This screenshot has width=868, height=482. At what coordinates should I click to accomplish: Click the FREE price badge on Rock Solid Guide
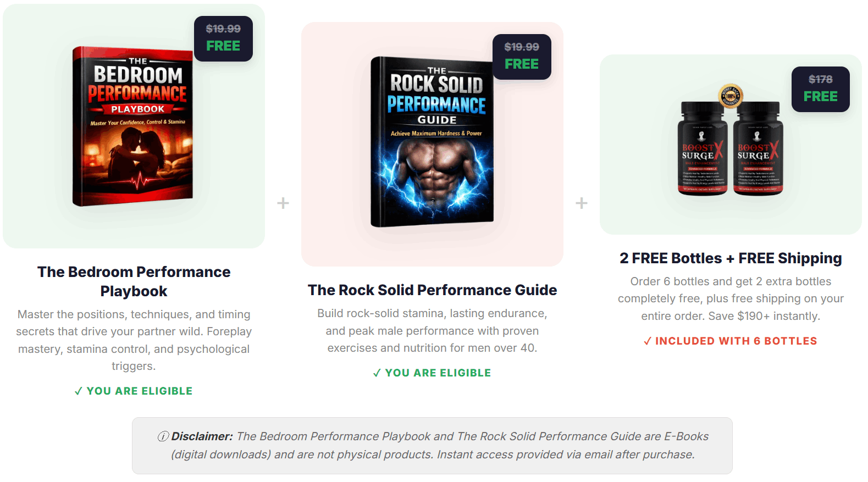tap(522, 57)
